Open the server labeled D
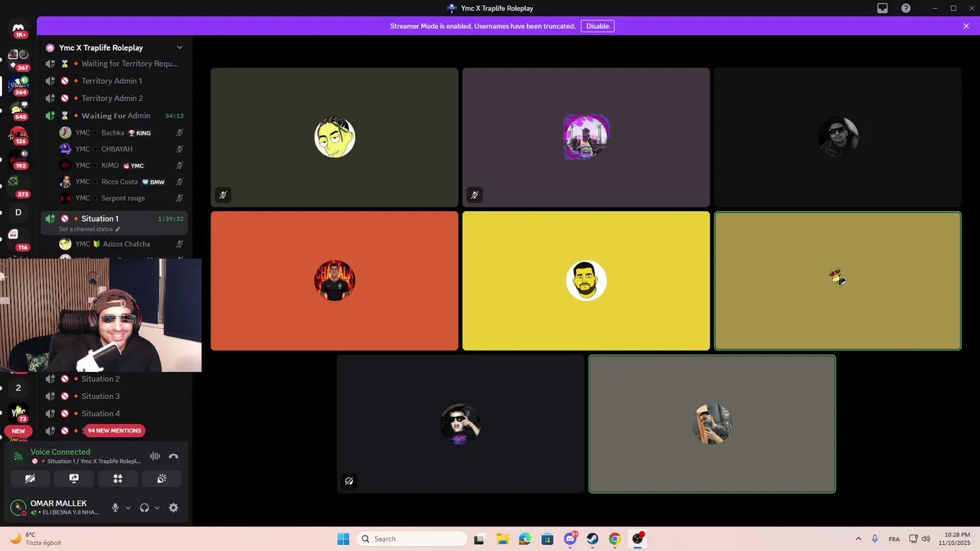 coord(18,212)
